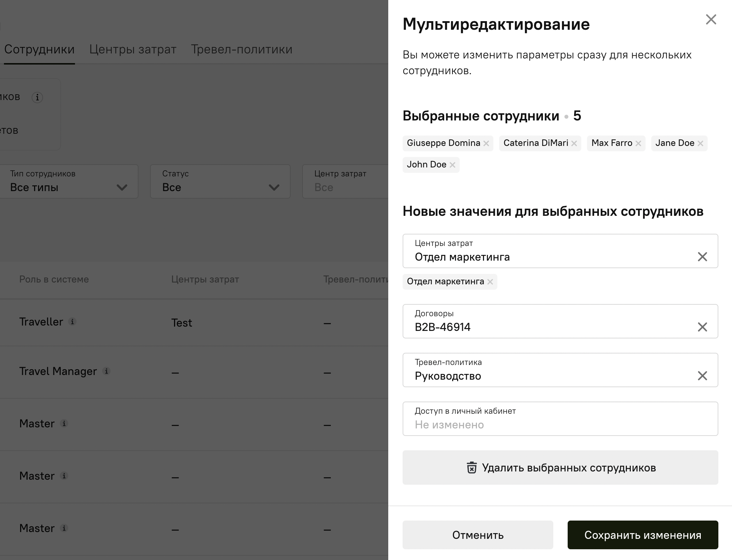Switch to the Центры затрат tab
732x560 pixels.
pyautogui.click(x=133, y=49)
